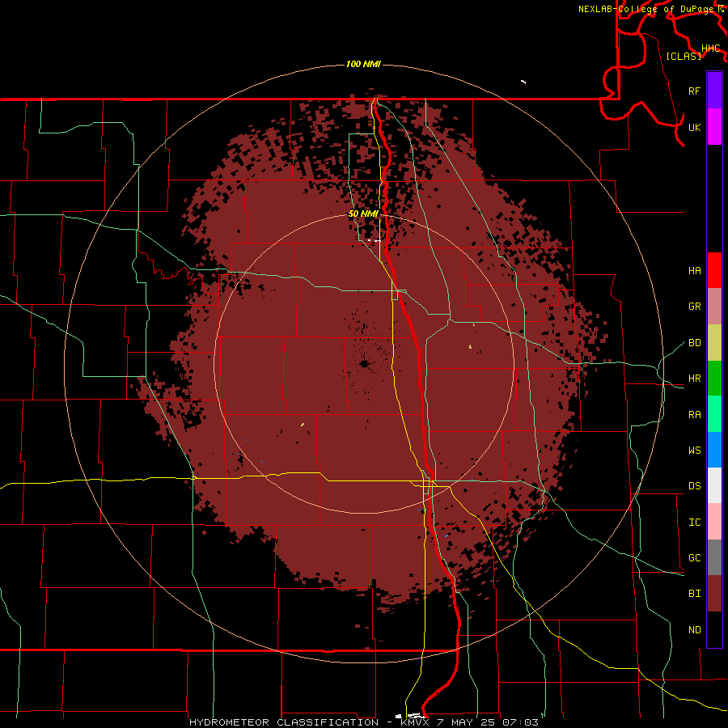Select the GR pink legend color
The height and width of the screenshot is (728, 728).
pos(714,307)
